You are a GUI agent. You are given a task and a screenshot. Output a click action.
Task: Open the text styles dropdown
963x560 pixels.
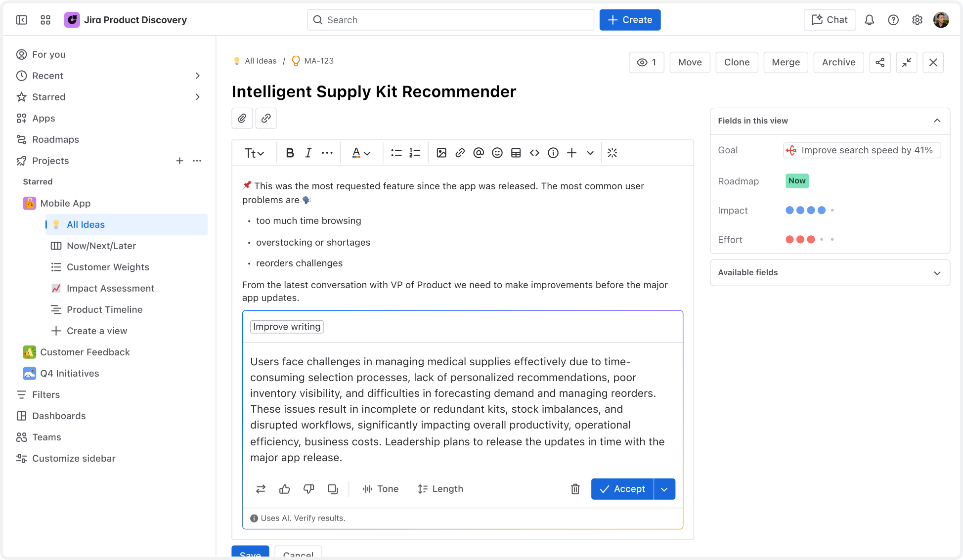pyautogui.click(x=254, y=153)
